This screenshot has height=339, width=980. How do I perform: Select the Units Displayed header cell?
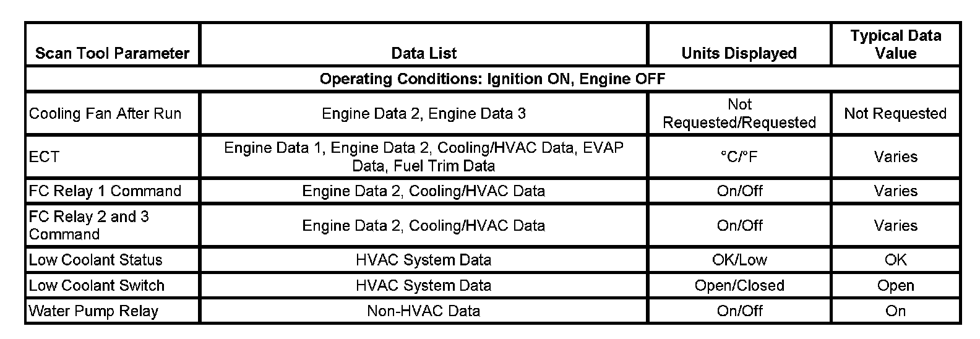[x=739, y=53]
